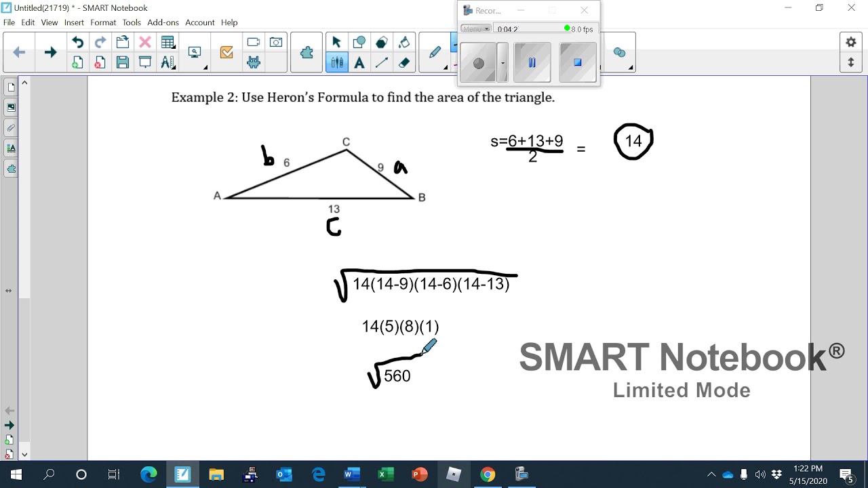This screenshot has width=868, height=488.
Task: Open the Format menu
Action: click(103, 22)
